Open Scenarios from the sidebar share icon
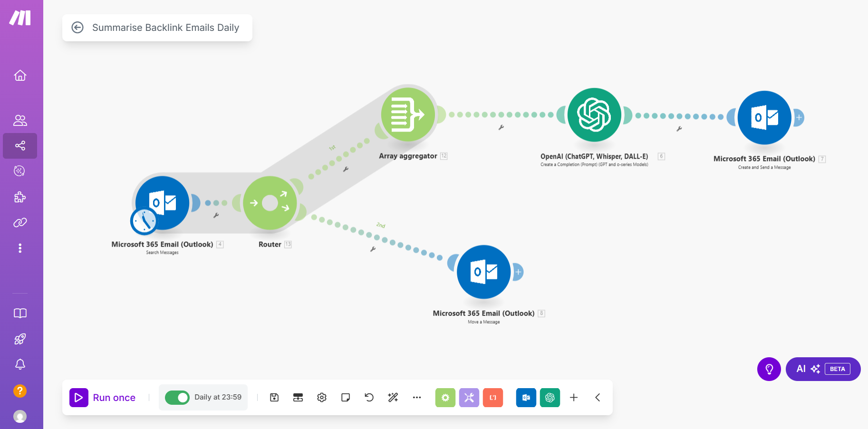 click(20, 145)
